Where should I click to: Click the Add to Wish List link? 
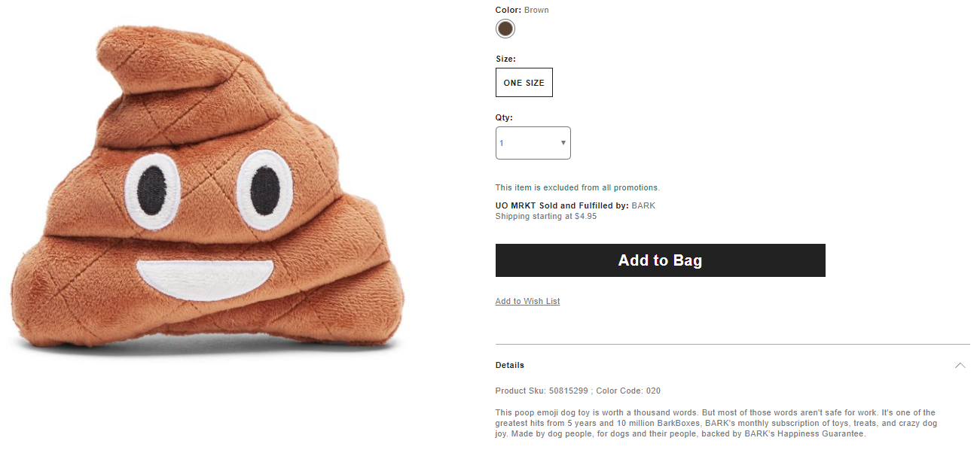click(527, 302)
